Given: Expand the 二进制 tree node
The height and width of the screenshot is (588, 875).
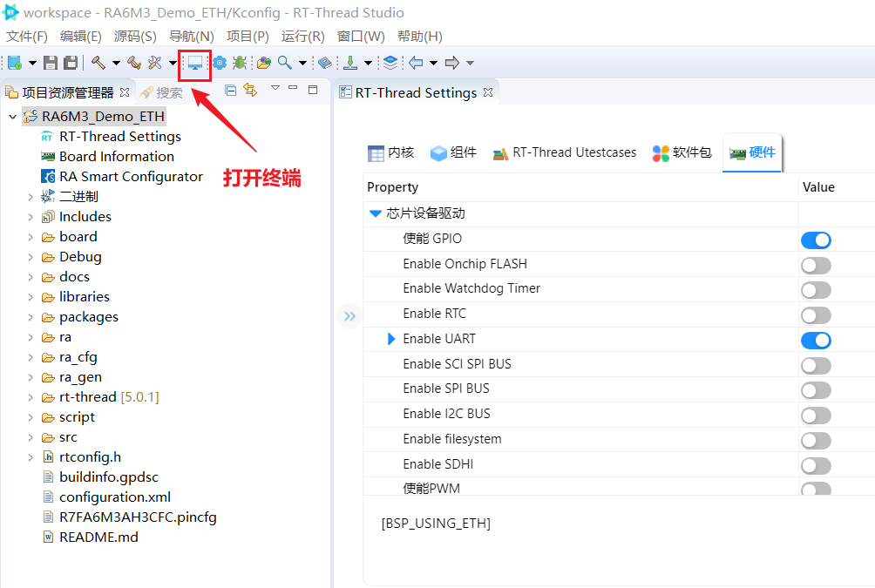Looking at the screenshot, I should 31,197.
